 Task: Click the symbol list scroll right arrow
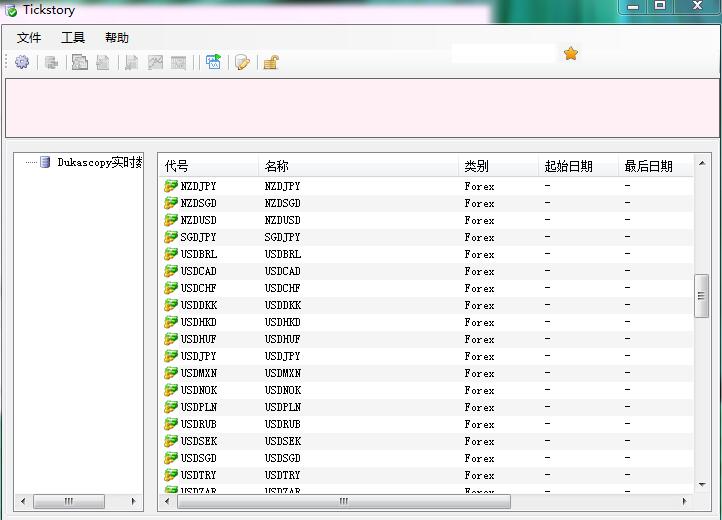point(684,501)
